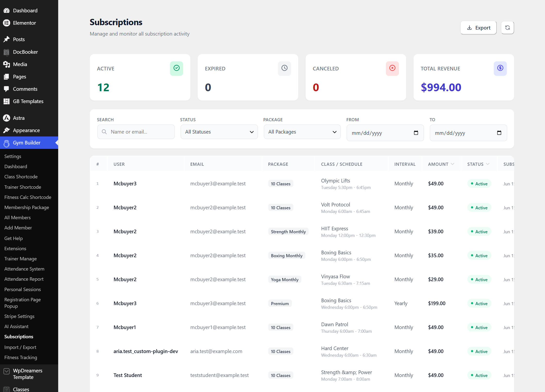Click Active status badge for Mcbuyer1
The height and width of the screenshot is (392, 545).
(479, 327)
